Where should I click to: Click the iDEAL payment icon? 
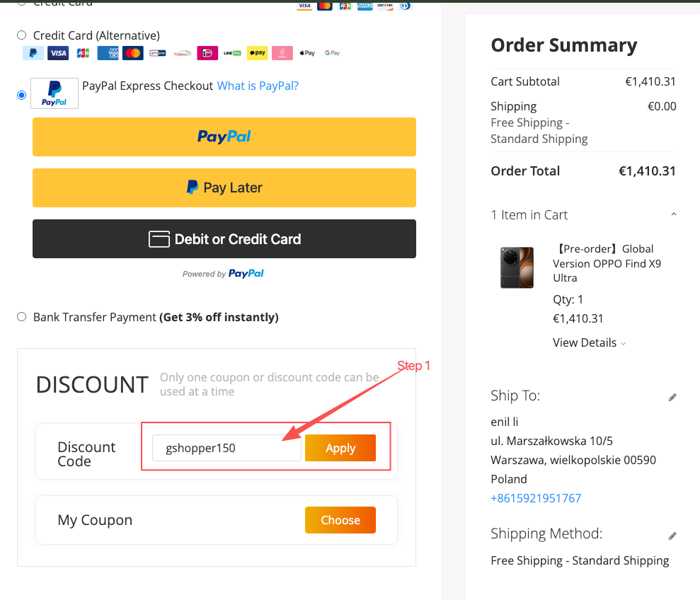click(x=207, y=53)
